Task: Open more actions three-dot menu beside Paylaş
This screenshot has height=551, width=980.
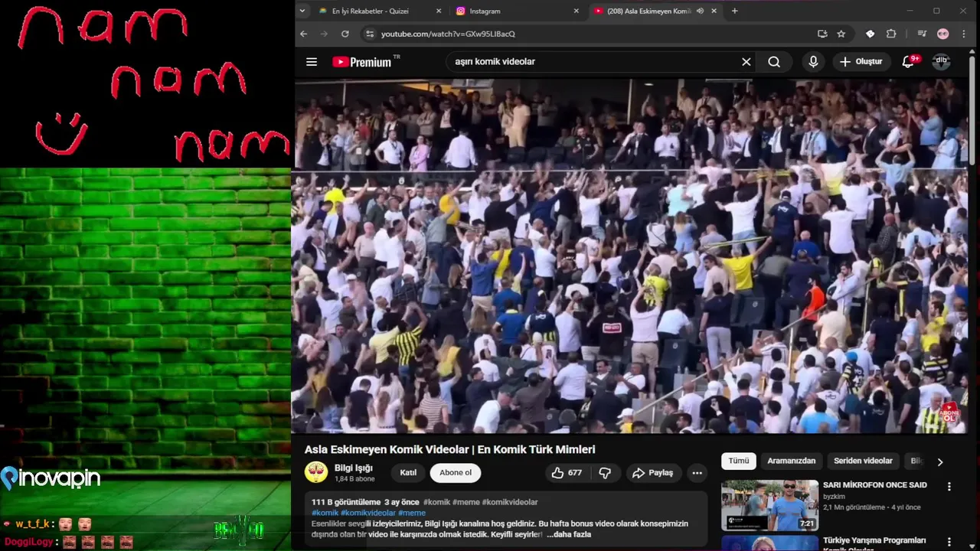Action: (697, 473)
